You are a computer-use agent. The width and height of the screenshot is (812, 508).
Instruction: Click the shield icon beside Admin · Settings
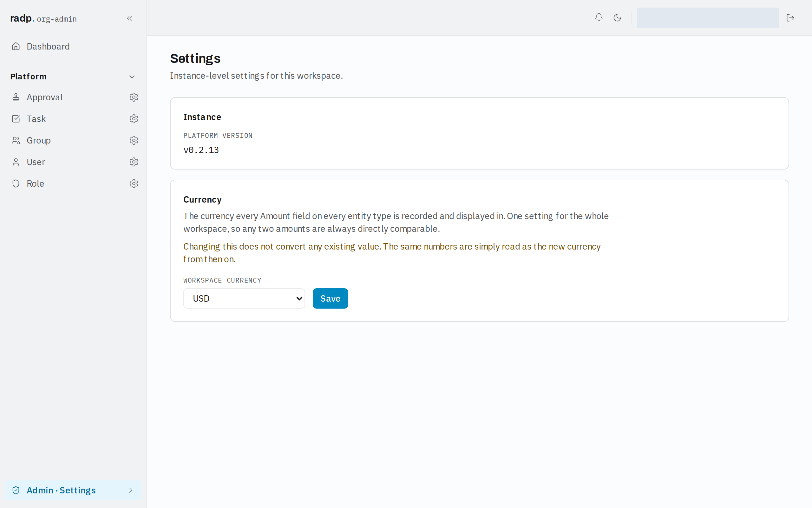click(x=16, y=490)
